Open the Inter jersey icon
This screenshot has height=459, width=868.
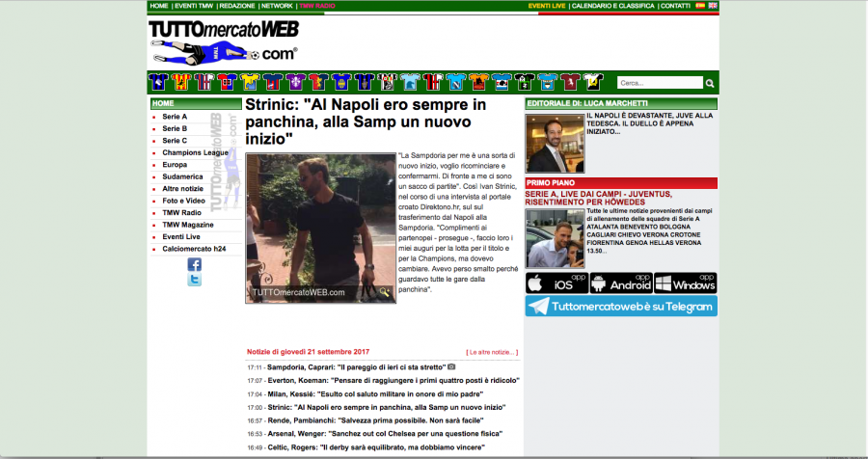(x=365, y=82)
